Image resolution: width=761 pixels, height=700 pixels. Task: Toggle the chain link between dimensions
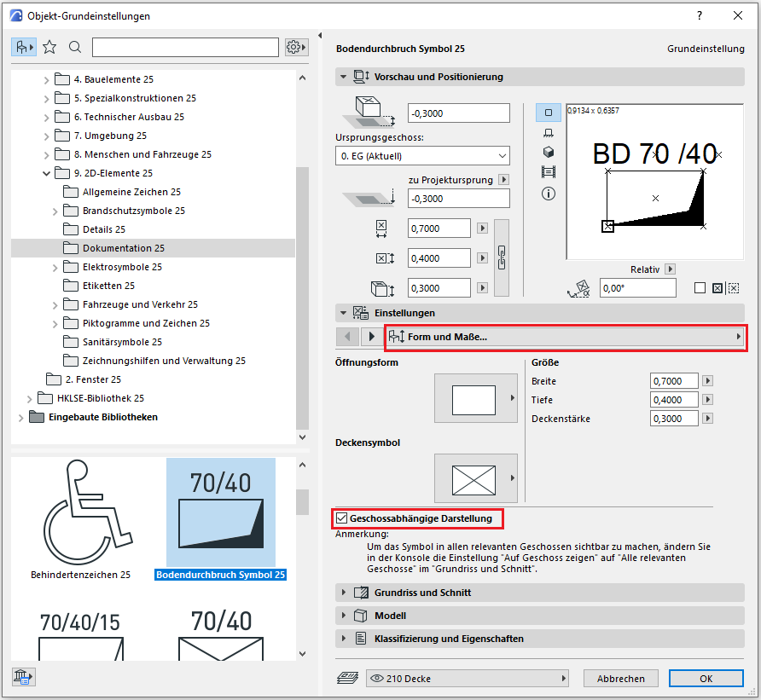click(x=502, y=254)
